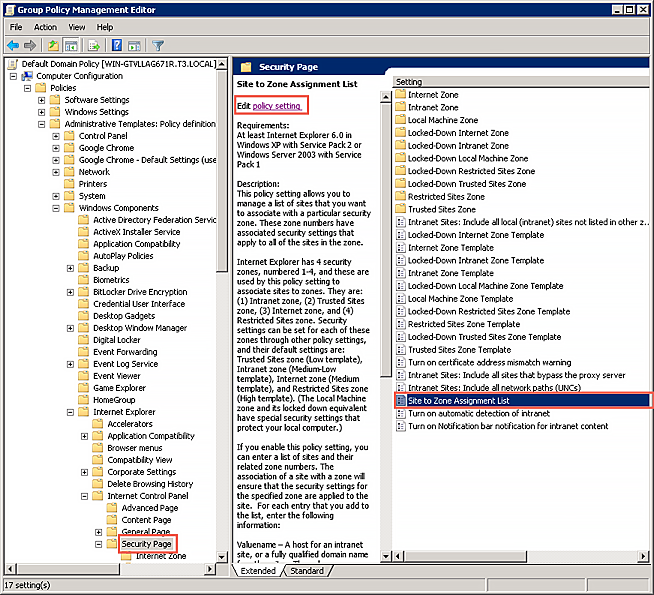This screenshot has height=595, width=654.
Task: Click the Export List toolbar icon
Action: (x=94, y=45)
